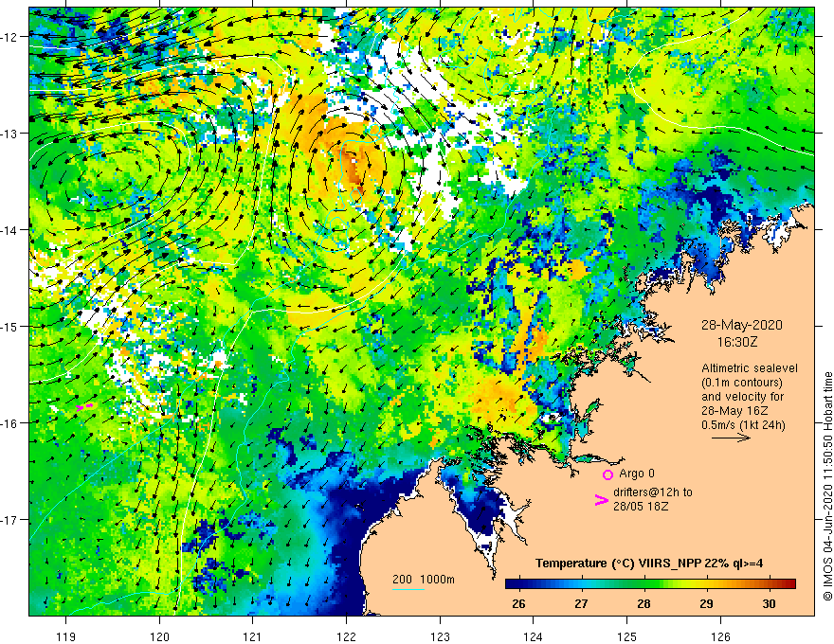Click the magenta Argo circle legend marker
This screenshot has width=834, height=644.
607,474
